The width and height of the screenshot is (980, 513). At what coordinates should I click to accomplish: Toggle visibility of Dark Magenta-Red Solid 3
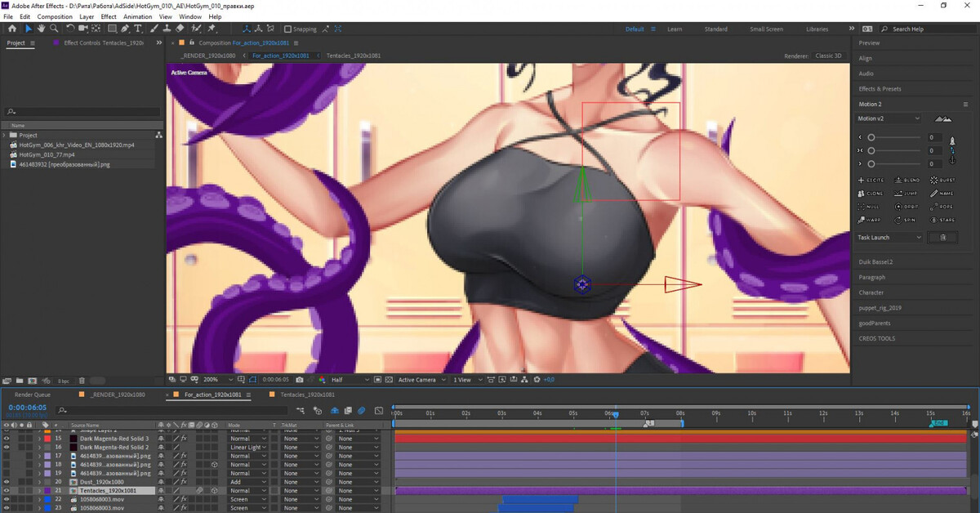pyautogui.click(x=7, y=439)
